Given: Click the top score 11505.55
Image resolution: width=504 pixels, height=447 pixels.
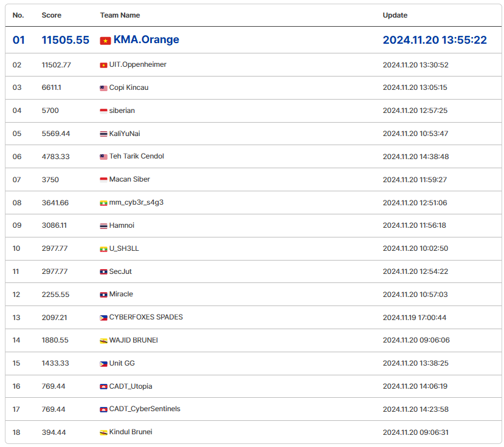Looking at the screenshot, I should (66, 40).
